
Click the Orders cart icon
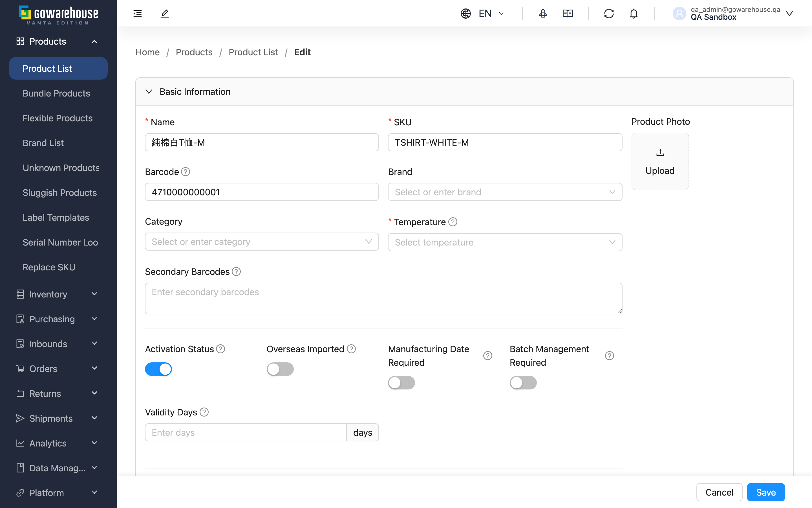(20, 369)
